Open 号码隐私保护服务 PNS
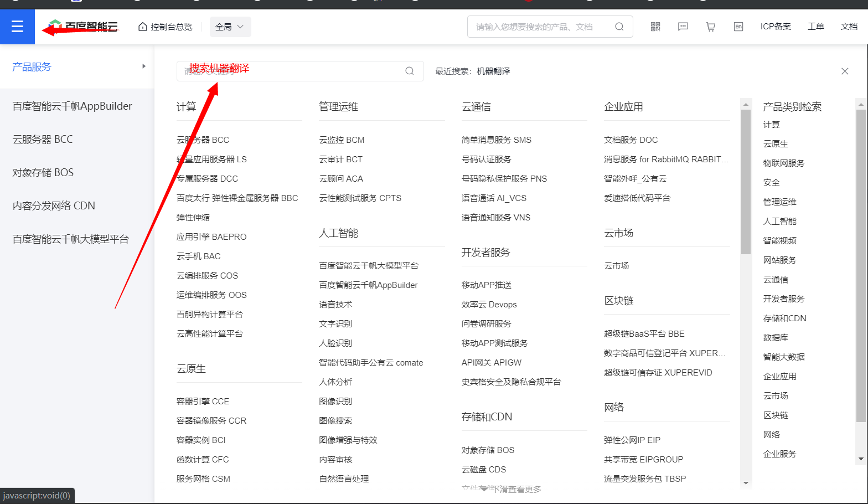Screen dimensions: 868x504 coord(504,178)
